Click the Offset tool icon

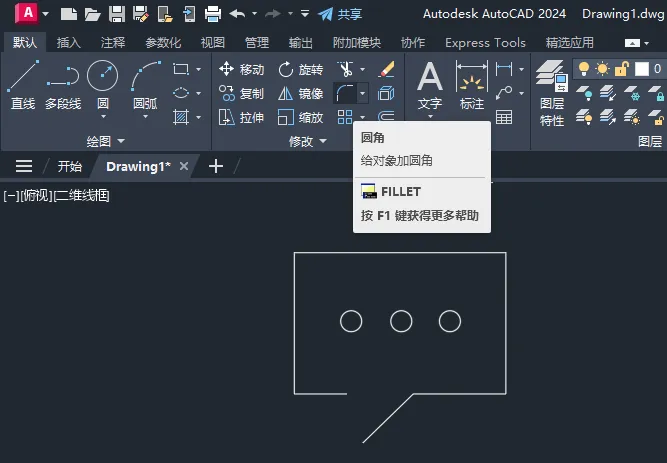(x=386, y=116)
